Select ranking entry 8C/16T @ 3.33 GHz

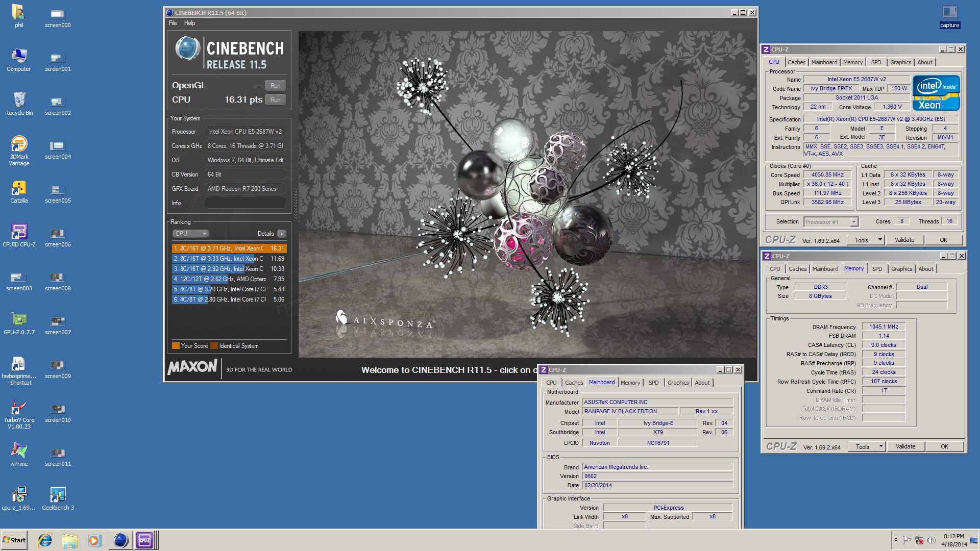tap(229, 259)
